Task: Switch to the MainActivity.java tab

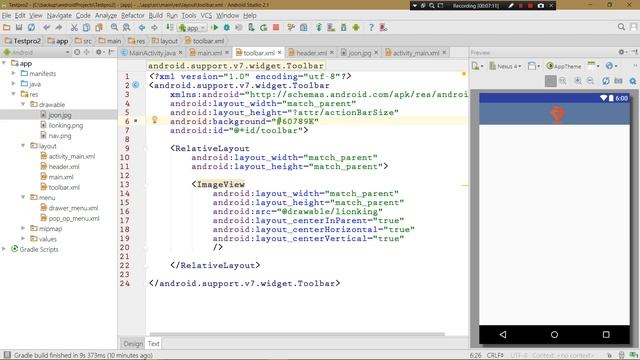Action: [x=152, y=53]
